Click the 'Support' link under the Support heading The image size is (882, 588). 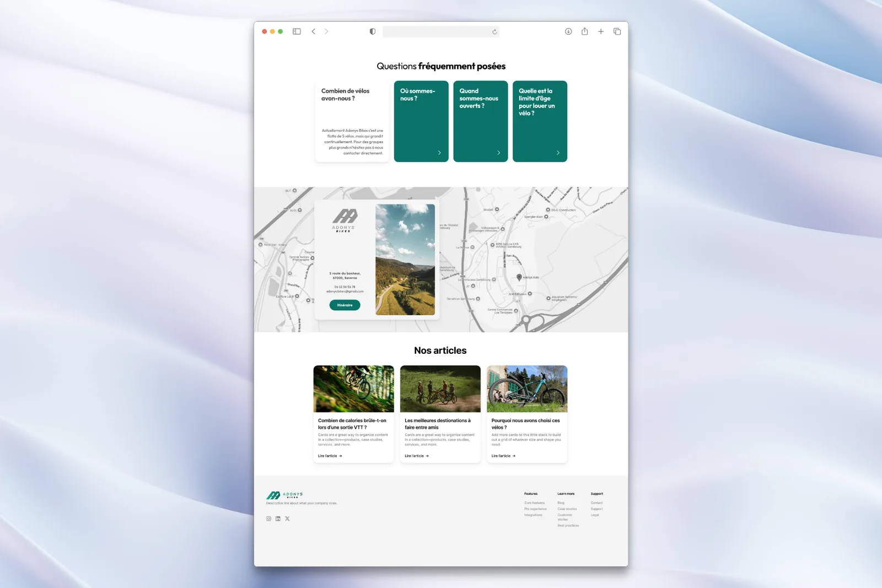(x=596, y=509)
